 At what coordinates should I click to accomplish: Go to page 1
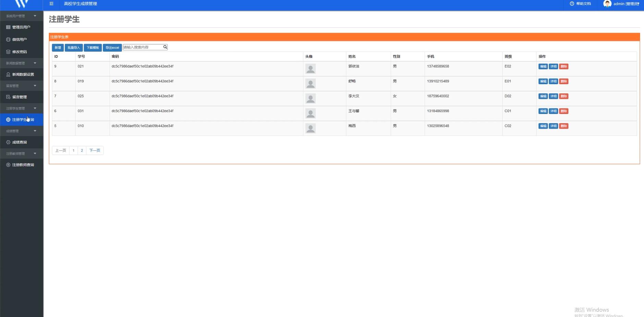[73, 150]
